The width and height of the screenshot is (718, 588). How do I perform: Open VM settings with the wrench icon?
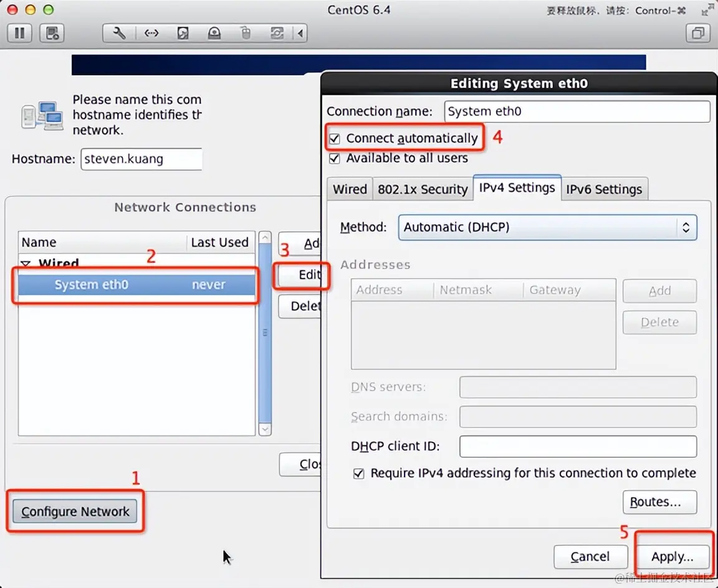119,33
